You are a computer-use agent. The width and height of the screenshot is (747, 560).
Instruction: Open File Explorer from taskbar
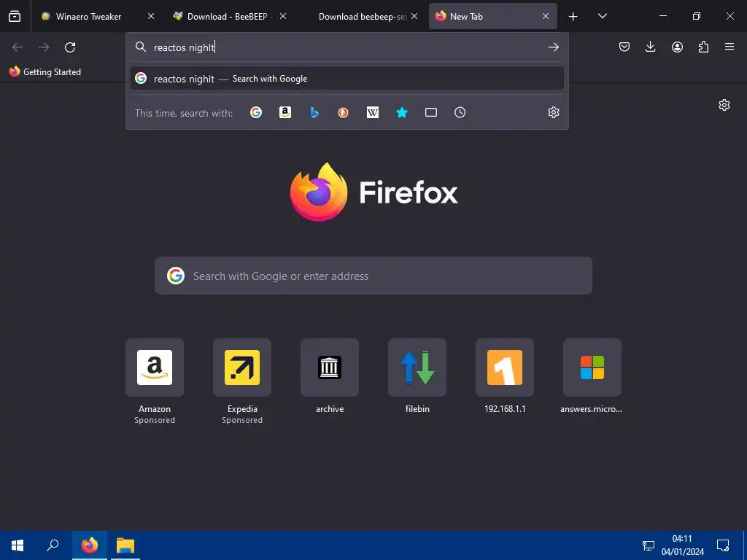click(x=125, y=545)
